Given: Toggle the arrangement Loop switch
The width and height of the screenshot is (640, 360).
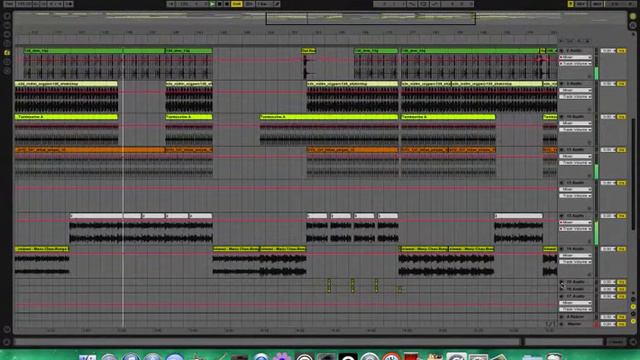Looking at the screenshot, I should (x=424, y=4).
